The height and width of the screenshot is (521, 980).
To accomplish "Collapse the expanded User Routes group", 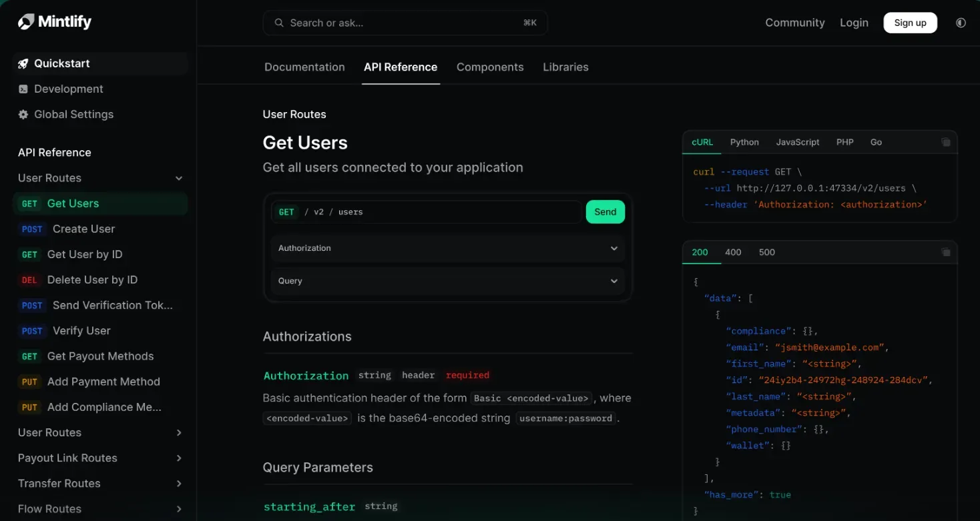I will [179, 178].
